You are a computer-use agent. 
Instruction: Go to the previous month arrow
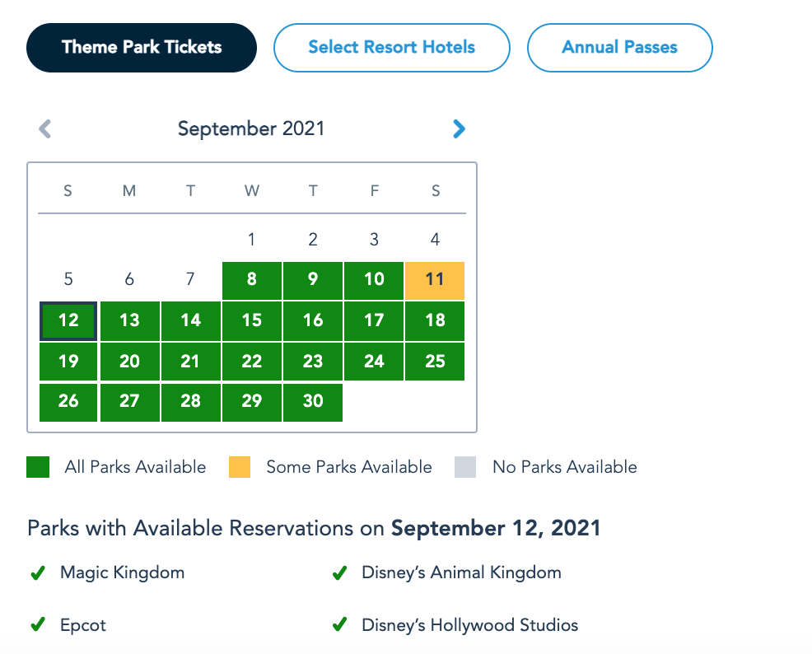point(45,128)
